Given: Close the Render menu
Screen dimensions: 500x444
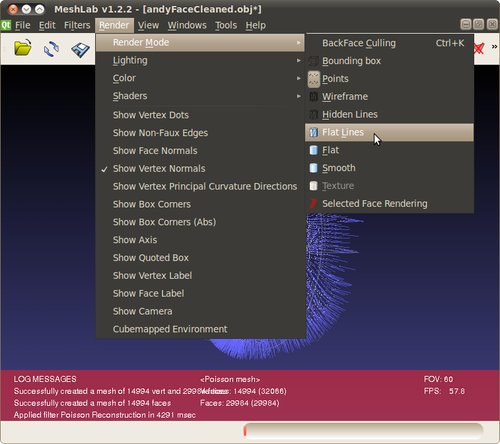Looking at the screenshot, I should (114, 25).
